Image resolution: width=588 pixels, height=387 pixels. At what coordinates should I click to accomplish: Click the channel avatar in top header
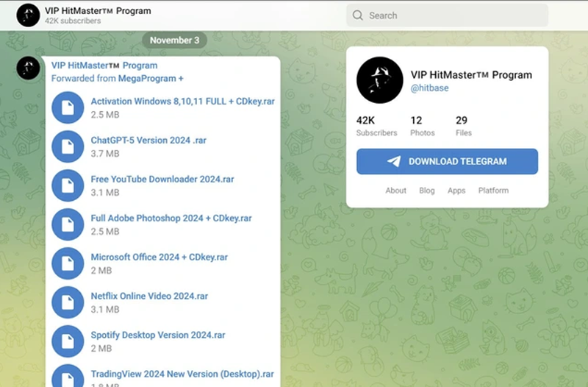point(28,15)
